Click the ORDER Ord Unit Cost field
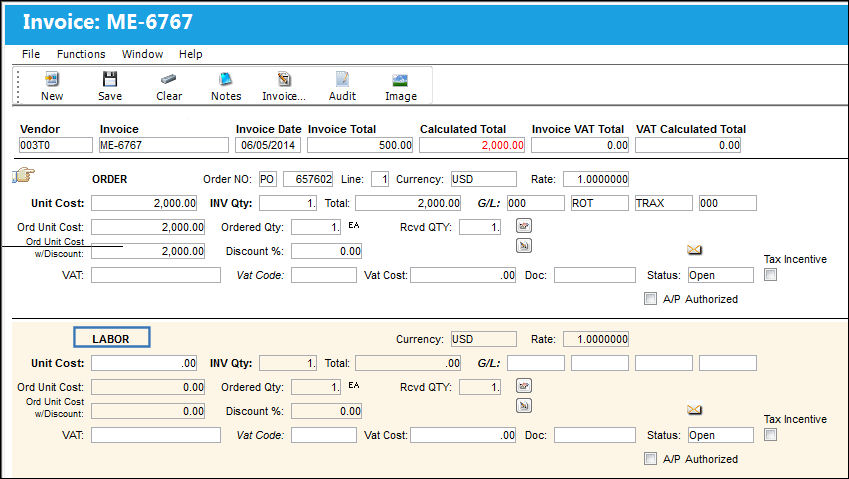 148,227
